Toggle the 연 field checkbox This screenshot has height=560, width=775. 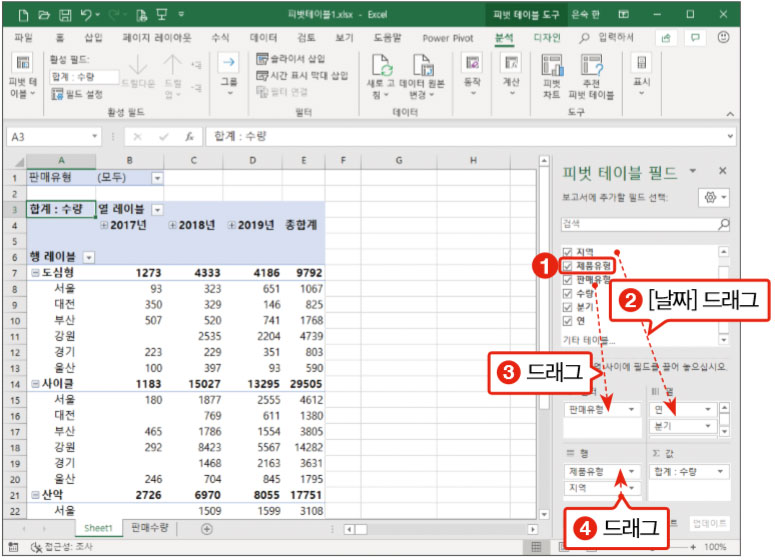click(567, 321)
